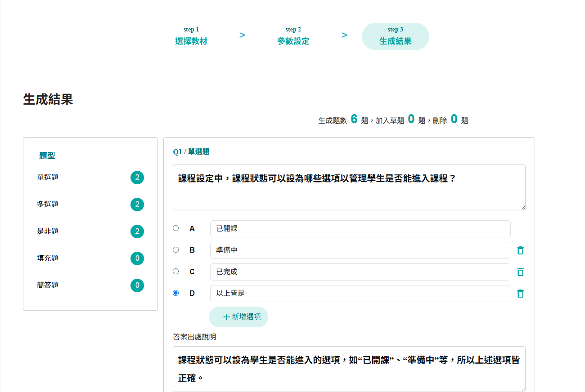
Task: Delete option D with its trash icon
Action: tap(520, 294)
